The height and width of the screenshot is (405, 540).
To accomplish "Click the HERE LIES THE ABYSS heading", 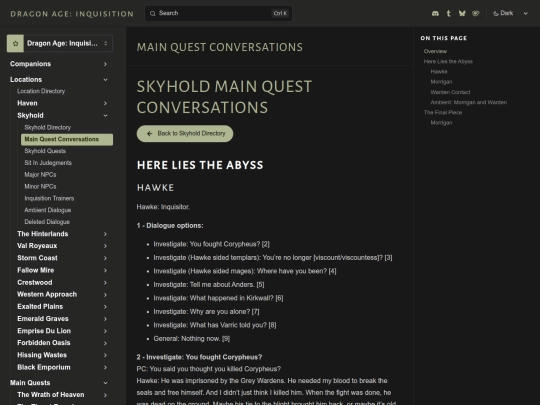I will pos(200,165).
